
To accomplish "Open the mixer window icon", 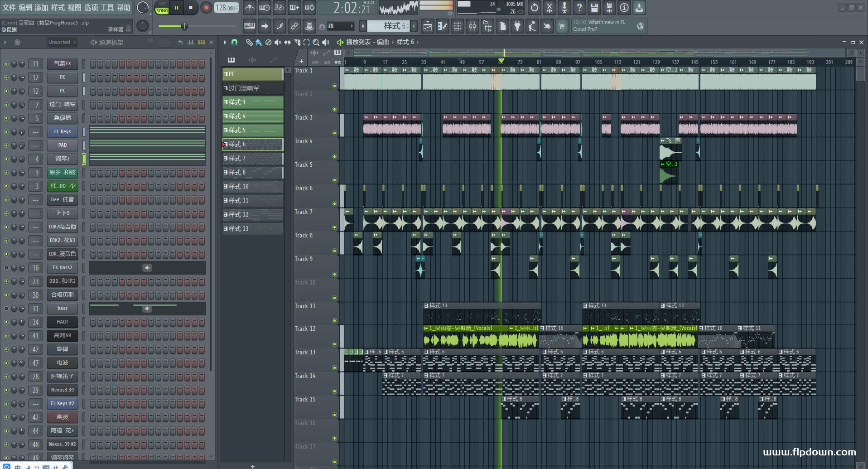I will coord(473,26).
